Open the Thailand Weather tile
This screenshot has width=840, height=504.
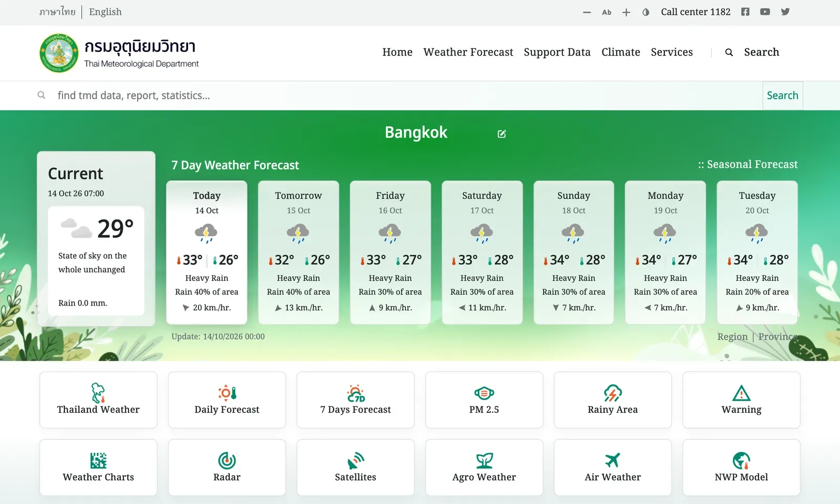coord(98,400)
